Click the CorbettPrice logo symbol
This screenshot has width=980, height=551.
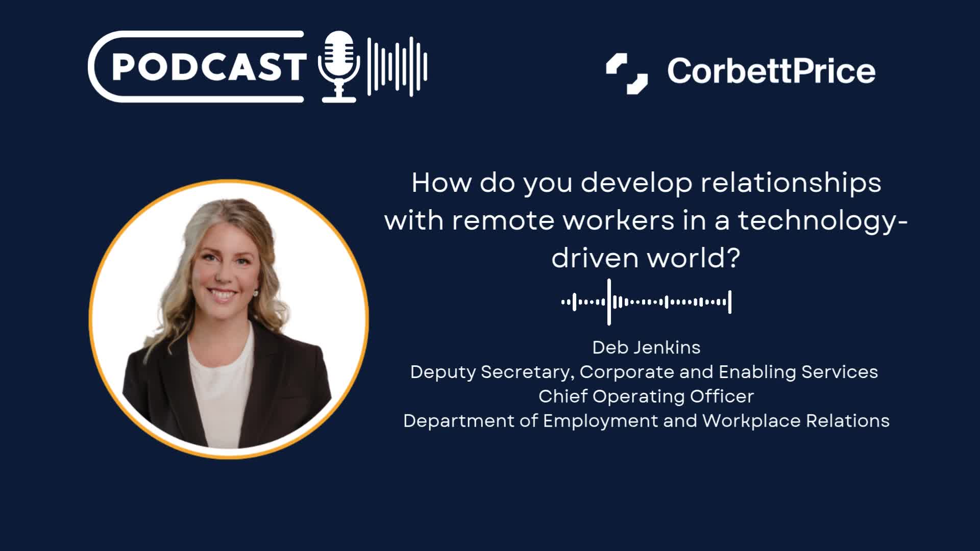[627, 74]
